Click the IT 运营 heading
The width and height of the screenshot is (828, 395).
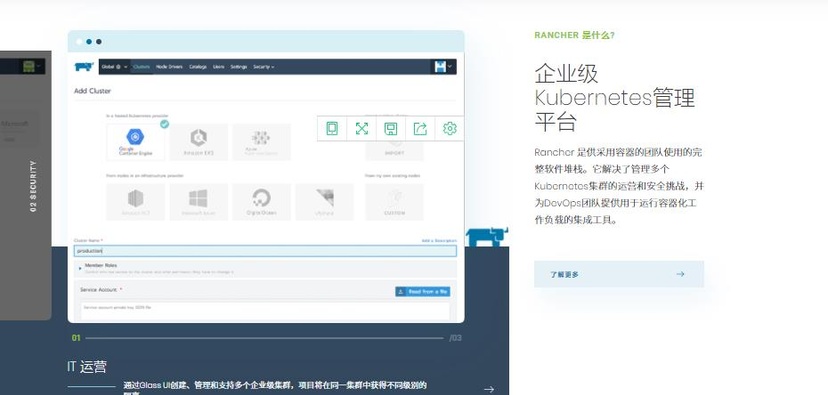tap(87, 366)
